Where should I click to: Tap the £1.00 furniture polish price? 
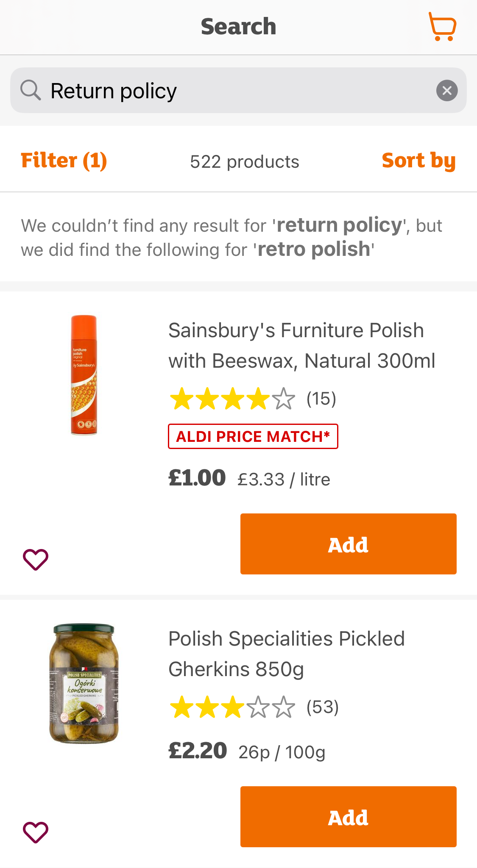point(197,478)
